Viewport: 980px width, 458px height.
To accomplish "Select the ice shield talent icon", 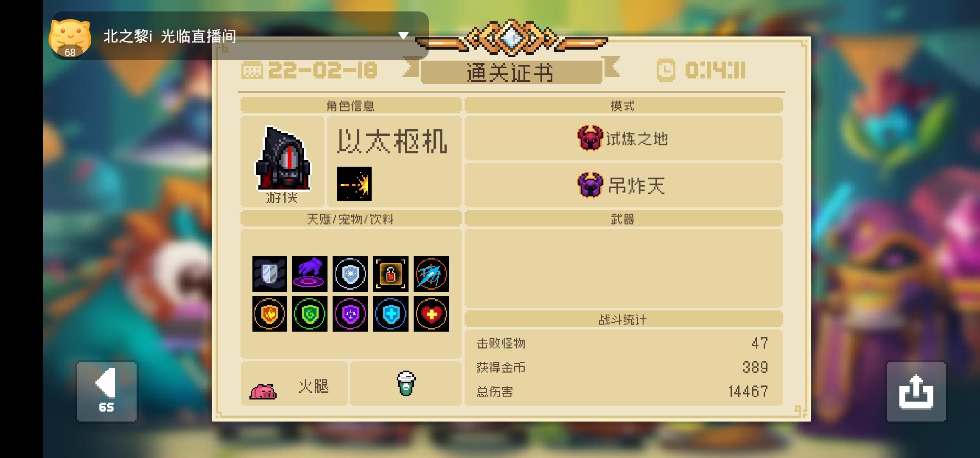I will coord(350,274).
